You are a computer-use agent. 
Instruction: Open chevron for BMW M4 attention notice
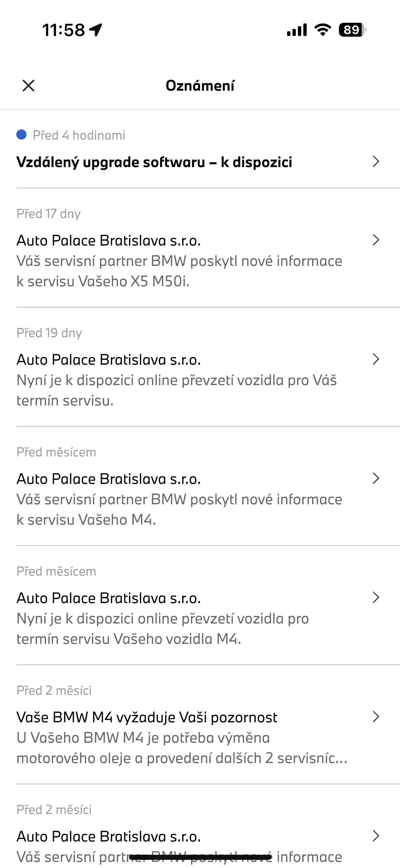[x=376, y=717]
